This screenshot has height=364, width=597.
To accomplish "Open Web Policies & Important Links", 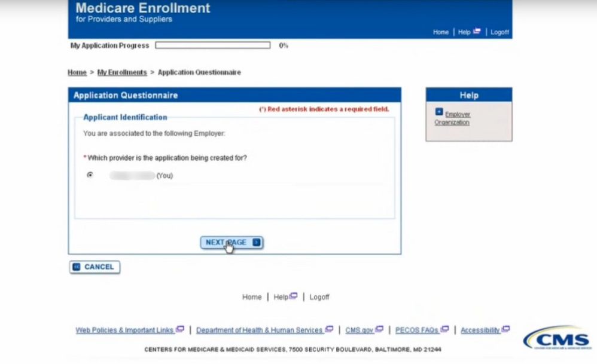I will coord(124,330).
